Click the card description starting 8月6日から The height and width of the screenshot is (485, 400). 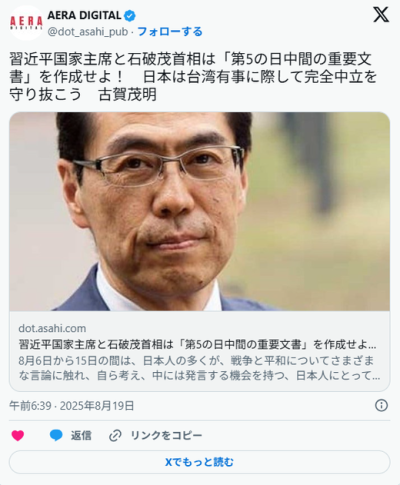point(199,368)
